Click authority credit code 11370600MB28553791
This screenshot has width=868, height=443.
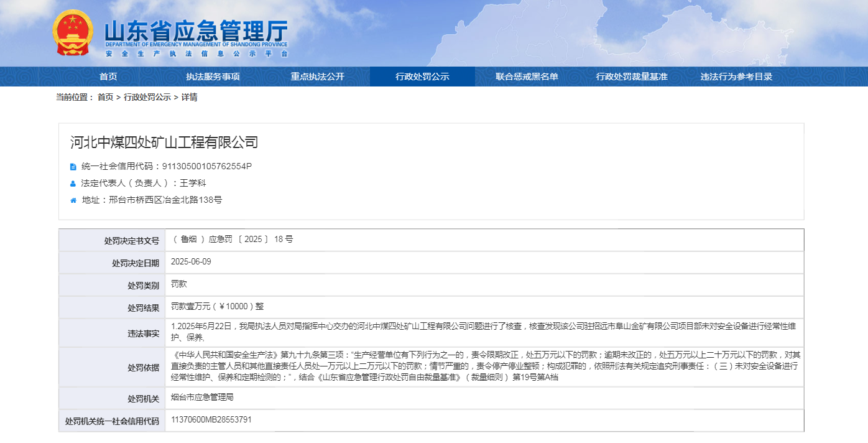coord(211,420)
